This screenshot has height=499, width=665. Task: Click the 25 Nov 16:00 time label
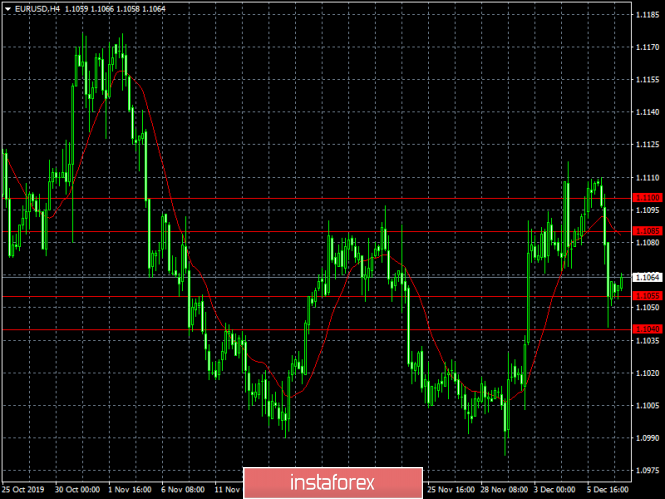[x=451, y=490]
